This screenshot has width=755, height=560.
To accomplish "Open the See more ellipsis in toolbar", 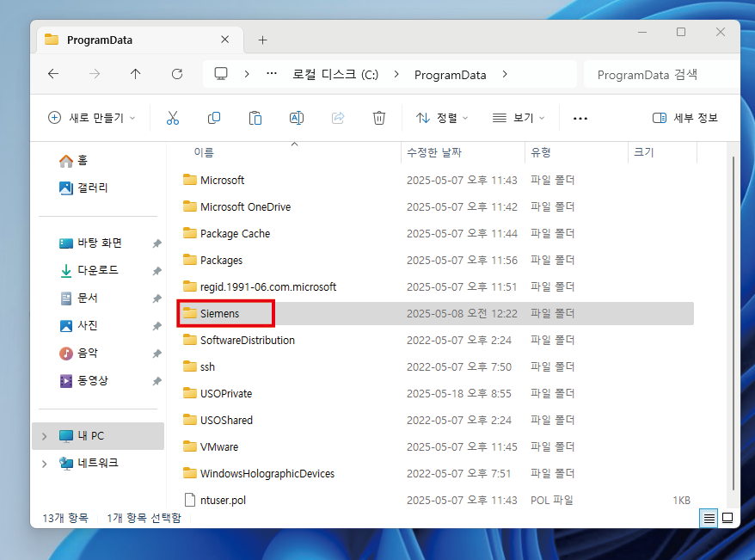I will (580, 119).
